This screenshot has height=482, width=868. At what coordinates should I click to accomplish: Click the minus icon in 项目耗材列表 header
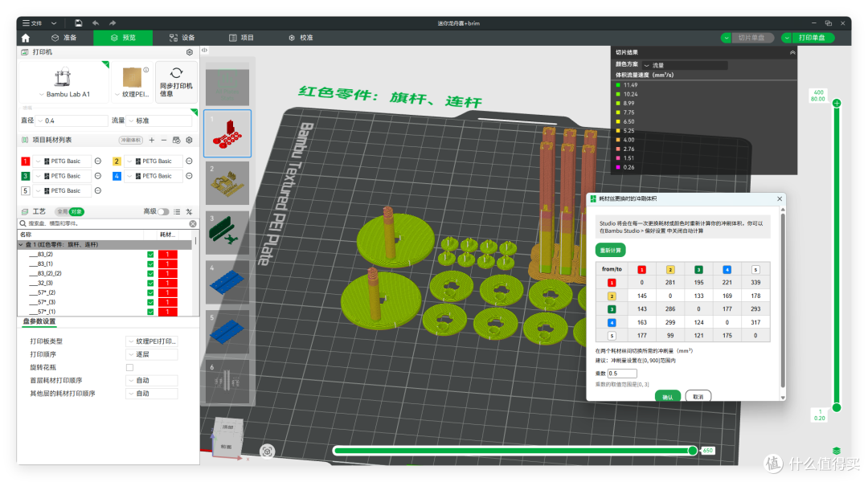(164, 140)
